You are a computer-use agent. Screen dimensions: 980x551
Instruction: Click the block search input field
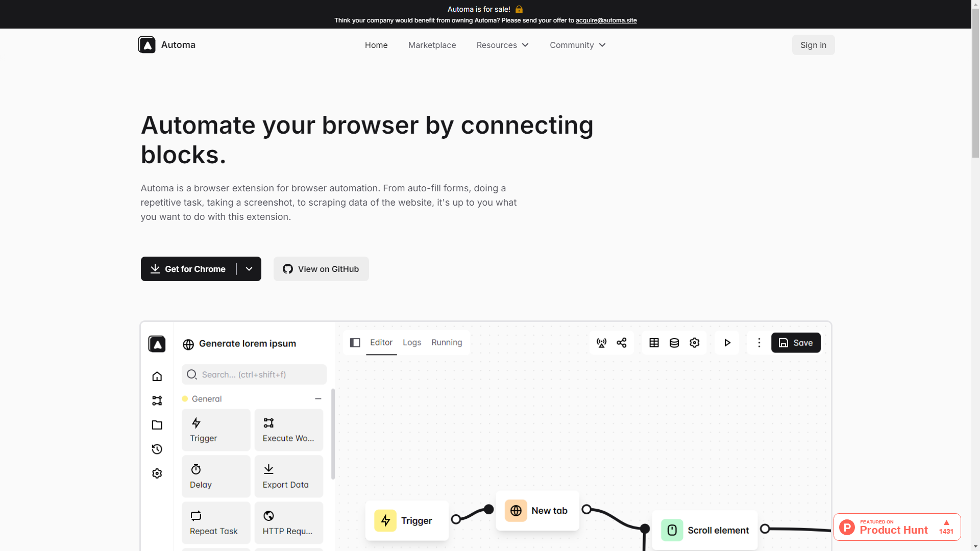click(254, 374)
